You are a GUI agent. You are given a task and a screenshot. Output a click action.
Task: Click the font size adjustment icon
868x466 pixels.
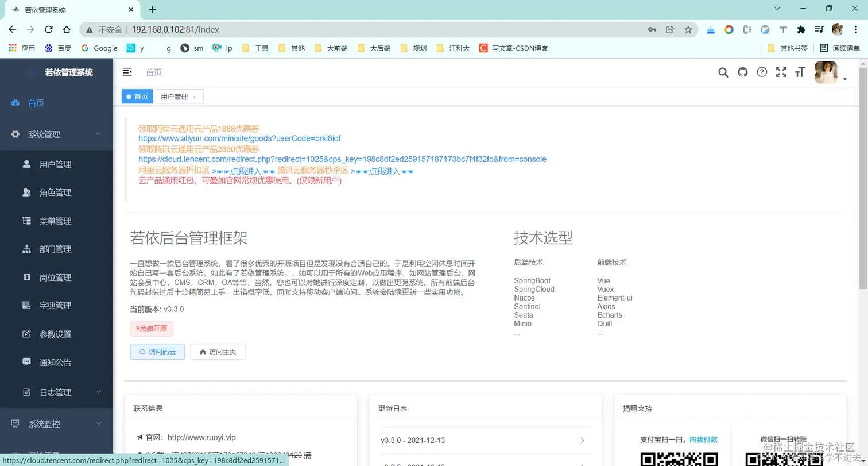(801, 73)
